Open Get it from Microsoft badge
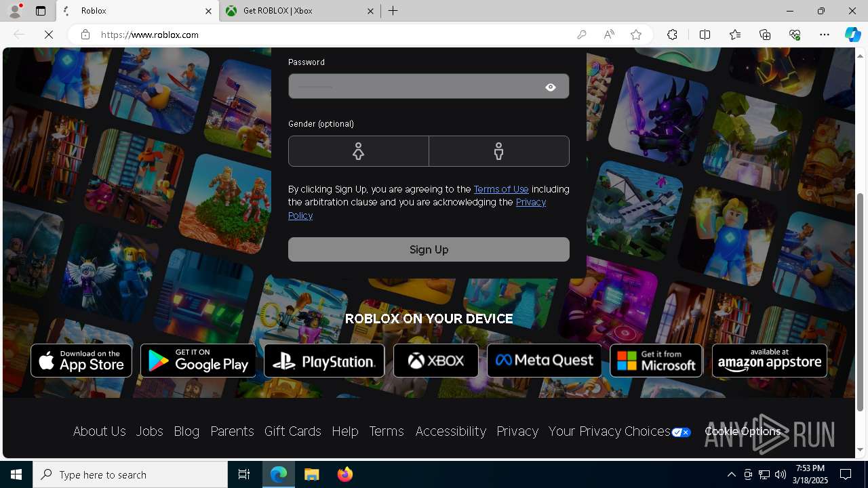Image resolution: width=868 pixels, height=488 pixels. (x=656, y=361)
